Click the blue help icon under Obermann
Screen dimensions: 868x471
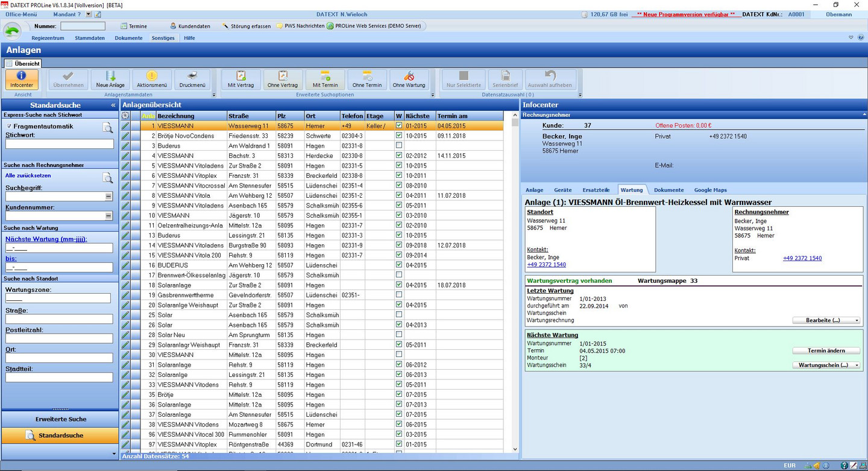pyautogui.click(x=861, y=37)
